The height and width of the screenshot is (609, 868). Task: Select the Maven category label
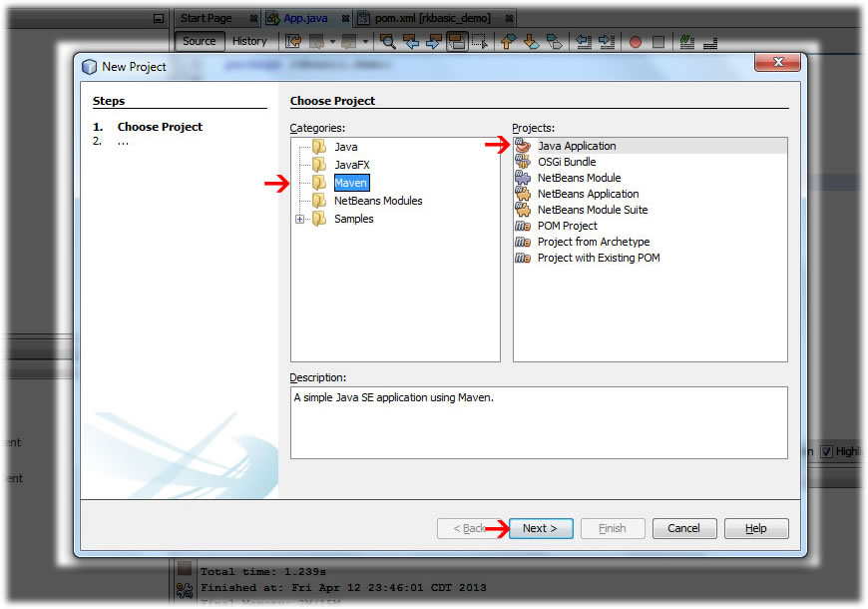pyautogui.click(x=351, y=183)
